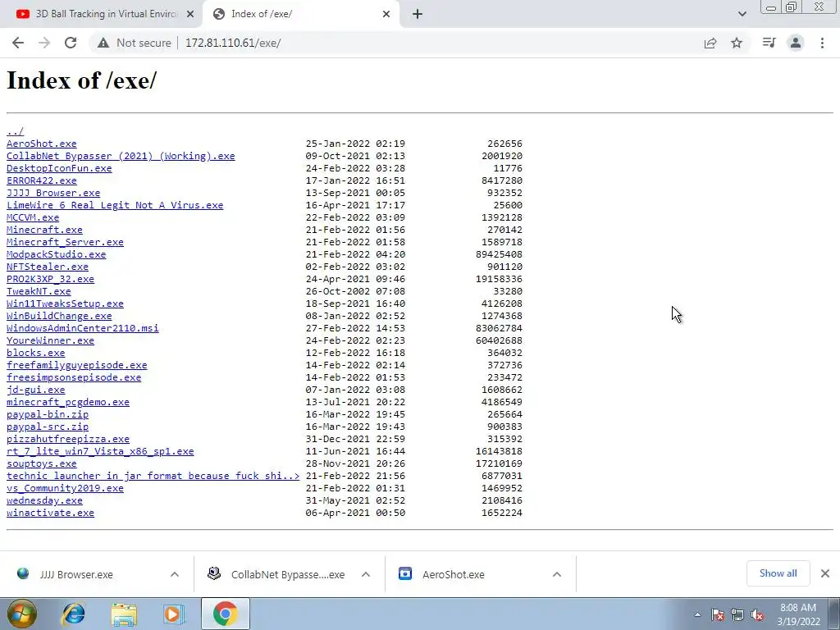The width and height of the screenshot is (840, 630).
Task: Expand options for AeroShot.exe download
Action: (x=557, y=575)
